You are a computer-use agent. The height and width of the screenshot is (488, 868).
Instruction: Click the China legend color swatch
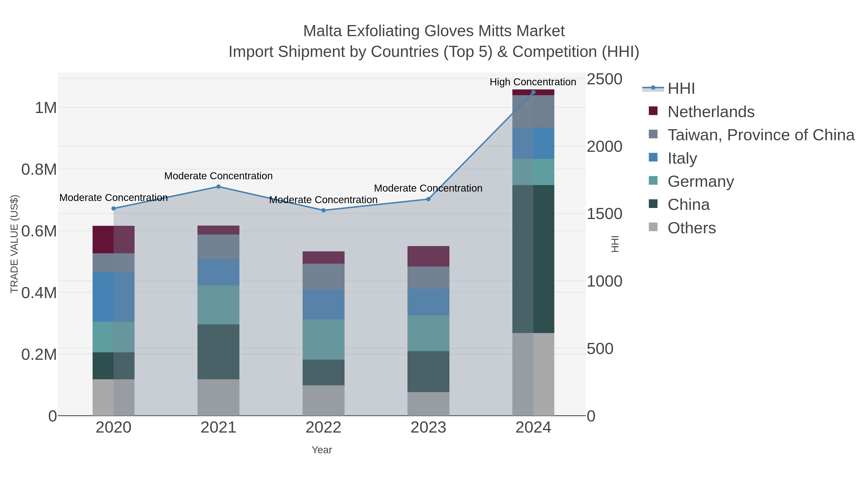tap(653, 204)
